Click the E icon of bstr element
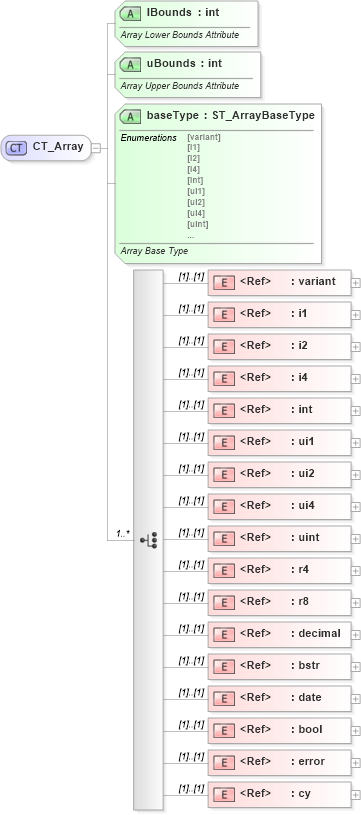 pos(224,667)
